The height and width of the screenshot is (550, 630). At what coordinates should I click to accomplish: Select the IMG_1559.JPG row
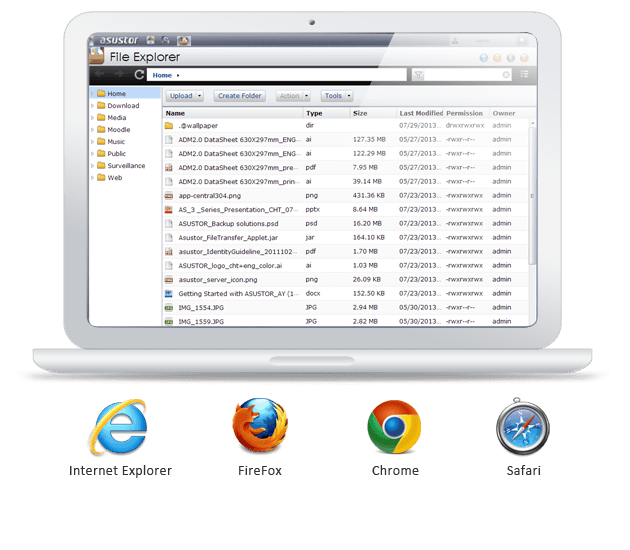346,321
